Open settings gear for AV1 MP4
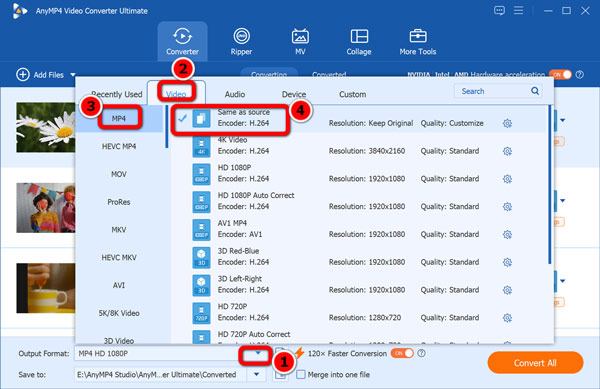Viewport: 600px width, 389px height. coord(507,234)
